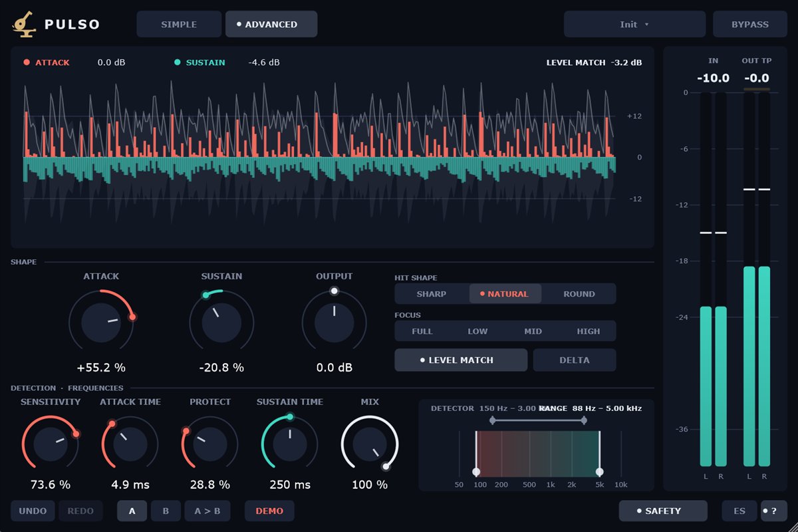Select preset slot A
The width and height of the screenshot is (798, 532).
[x=132, y=511]
